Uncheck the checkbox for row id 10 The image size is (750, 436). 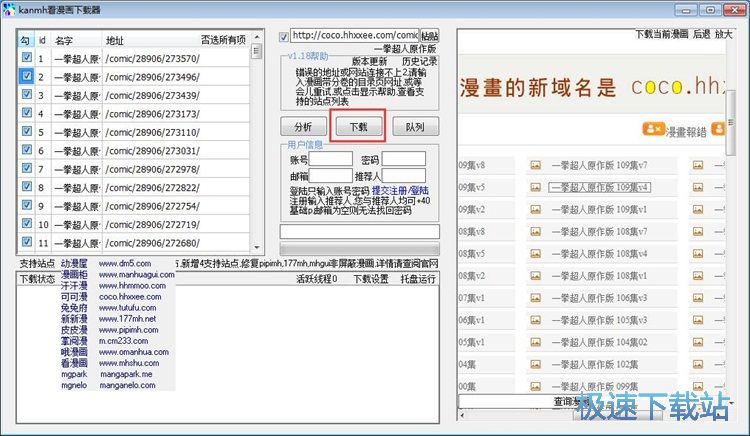click(x=27, y=223)
